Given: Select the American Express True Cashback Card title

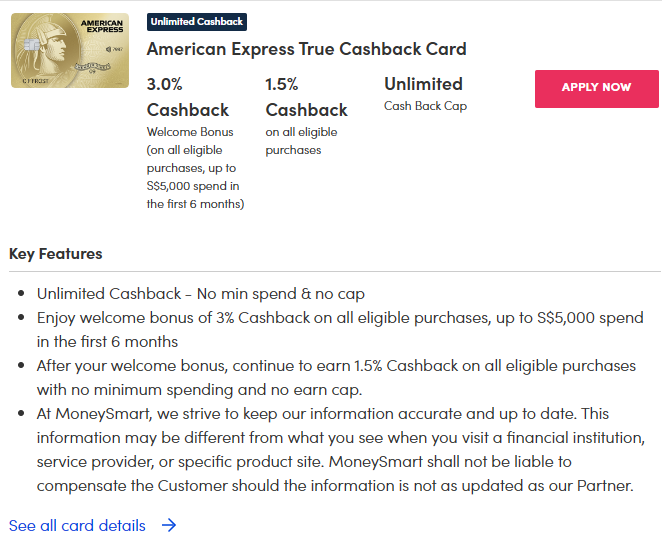Looking at the screenshot, I should tap(306, 49).
